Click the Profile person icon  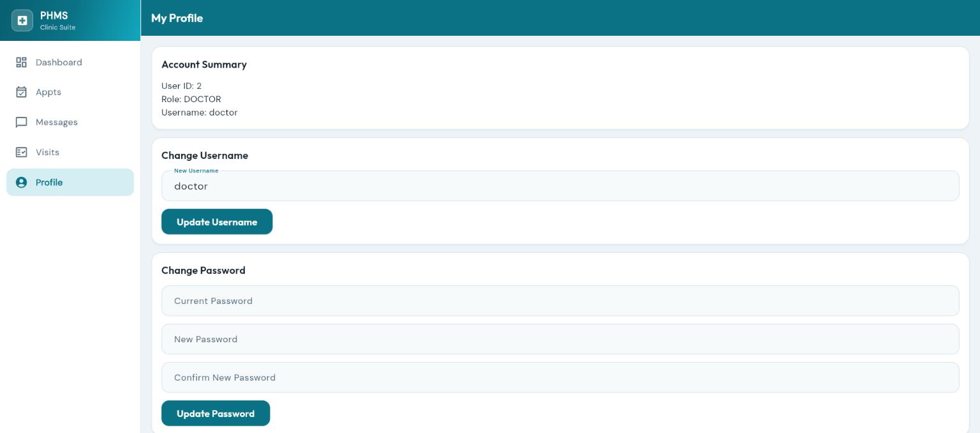pyautogui.click(x=22, y=182)
